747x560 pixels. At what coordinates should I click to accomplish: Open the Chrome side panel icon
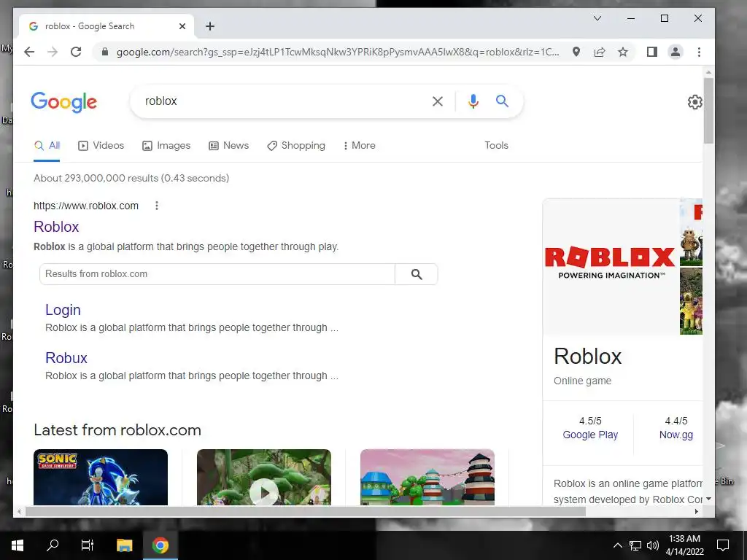[651, 52]
